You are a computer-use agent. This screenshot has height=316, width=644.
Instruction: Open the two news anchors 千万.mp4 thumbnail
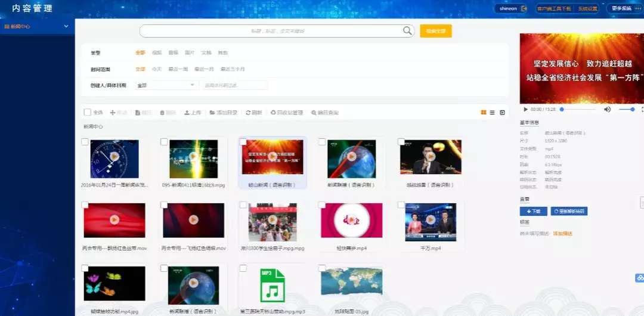(x=431, y=222)
